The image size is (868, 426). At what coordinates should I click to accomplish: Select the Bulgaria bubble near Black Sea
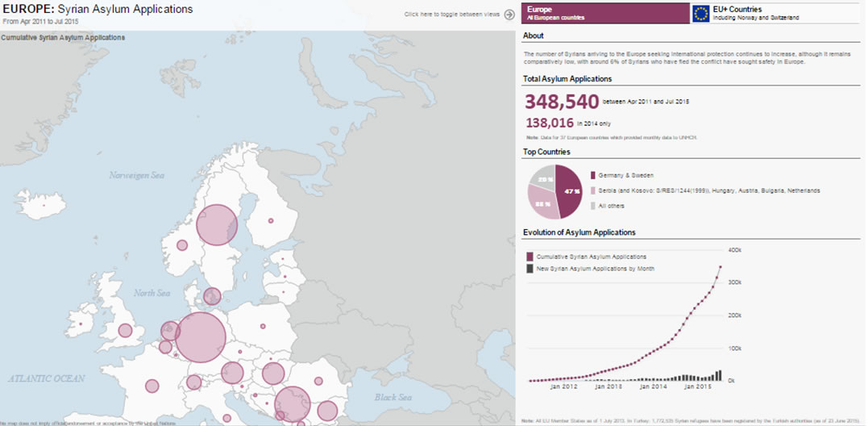click(x=327, y=411)
